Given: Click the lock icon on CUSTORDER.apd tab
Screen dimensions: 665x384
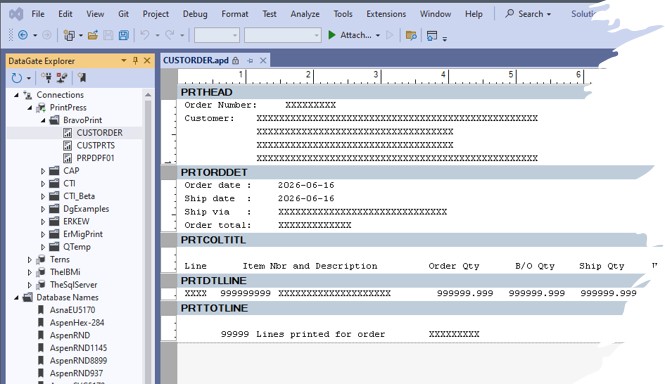Looking at the screenshot, I should coord(235,61).
